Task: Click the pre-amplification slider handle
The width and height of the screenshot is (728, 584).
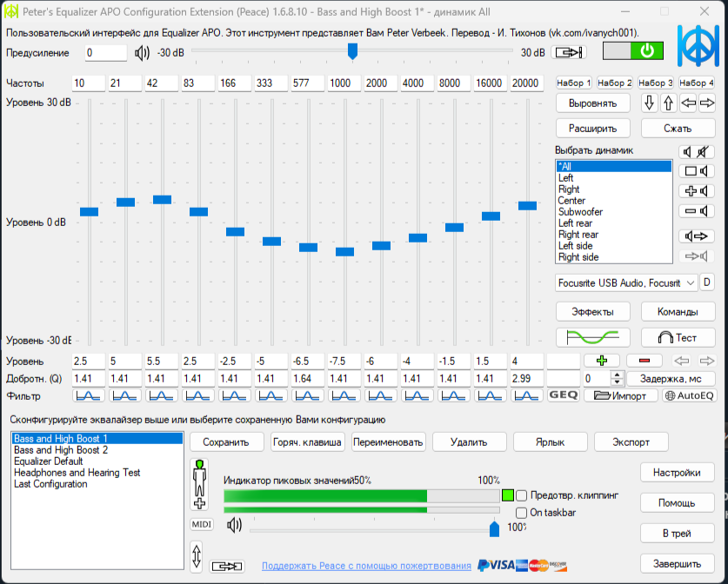Action: coord(352,52)
